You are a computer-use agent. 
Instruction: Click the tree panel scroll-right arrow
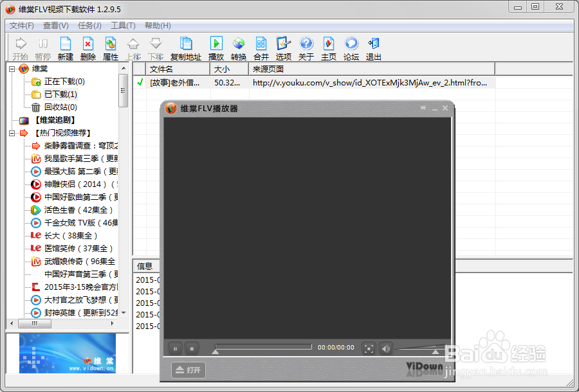112,324
